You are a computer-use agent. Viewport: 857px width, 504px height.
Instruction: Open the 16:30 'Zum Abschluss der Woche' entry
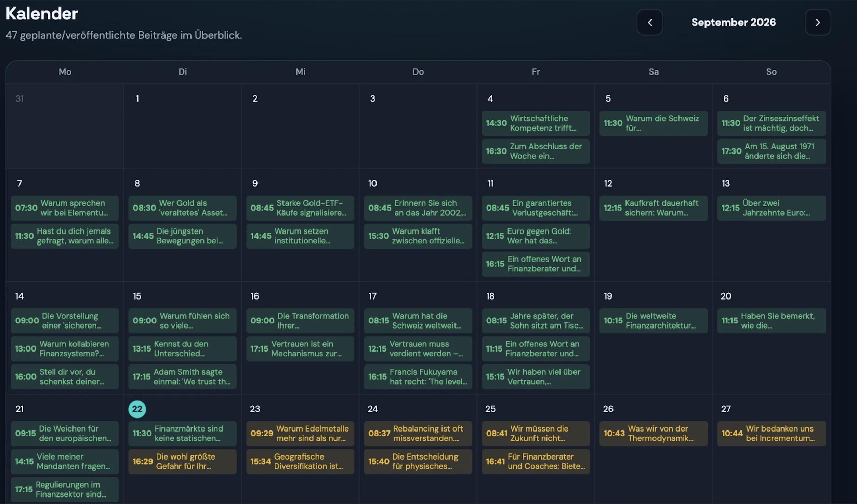pos(536,151)
